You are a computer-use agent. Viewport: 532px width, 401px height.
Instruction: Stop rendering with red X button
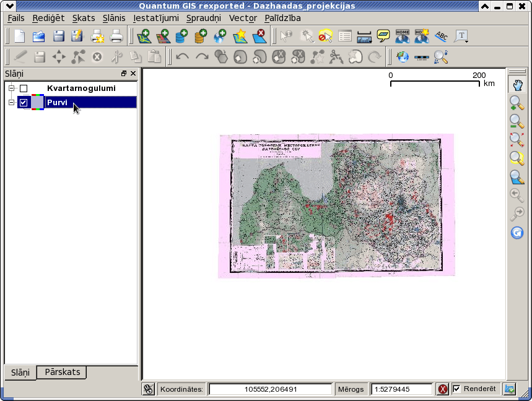(x=442, y=389)
